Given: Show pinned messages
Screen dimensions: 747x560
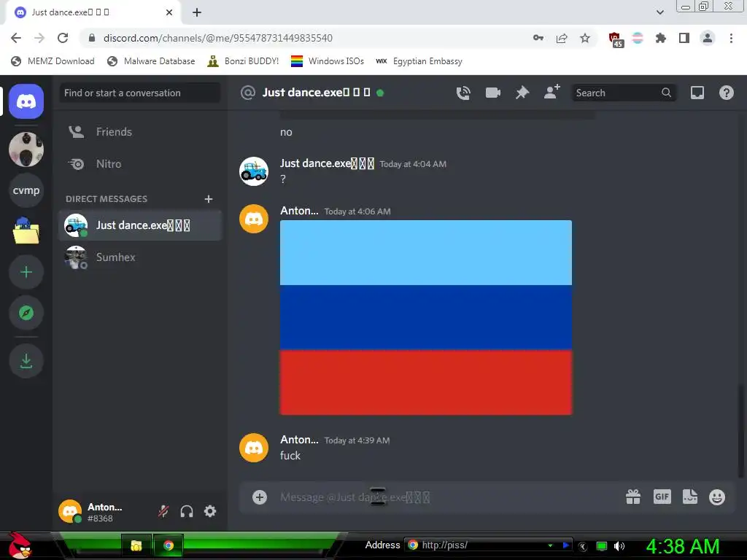Looking at the screenshot, I should pos(522,93).
